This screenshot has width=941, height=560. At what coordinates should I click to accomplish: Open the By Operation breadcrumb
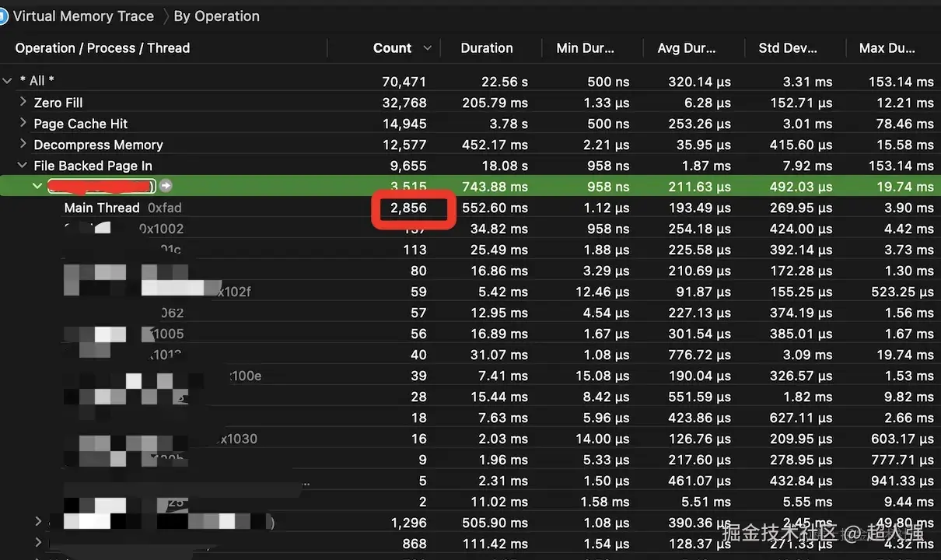pos(216,16)
